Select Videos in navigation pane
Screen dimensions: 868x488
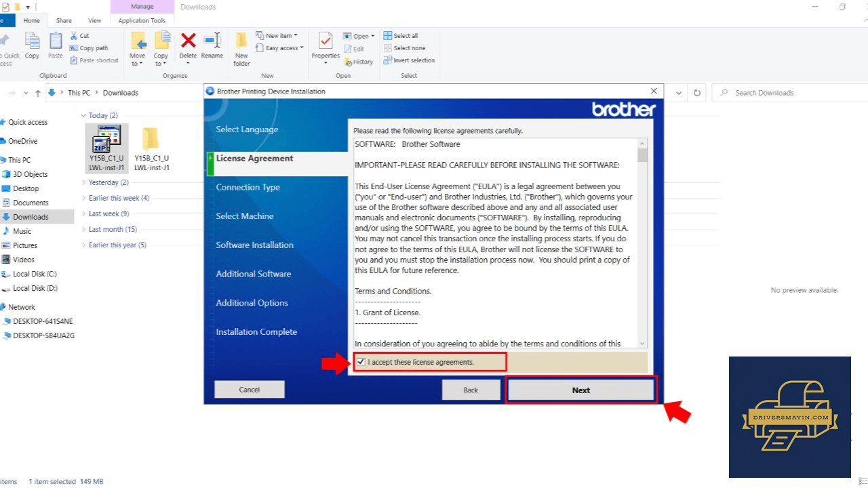coord(24,260)
